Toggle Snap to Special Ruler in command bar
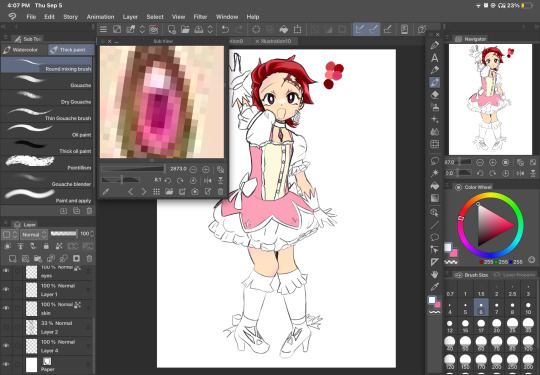The width and height of the screenshot is (540, 375). pos(373,30)
